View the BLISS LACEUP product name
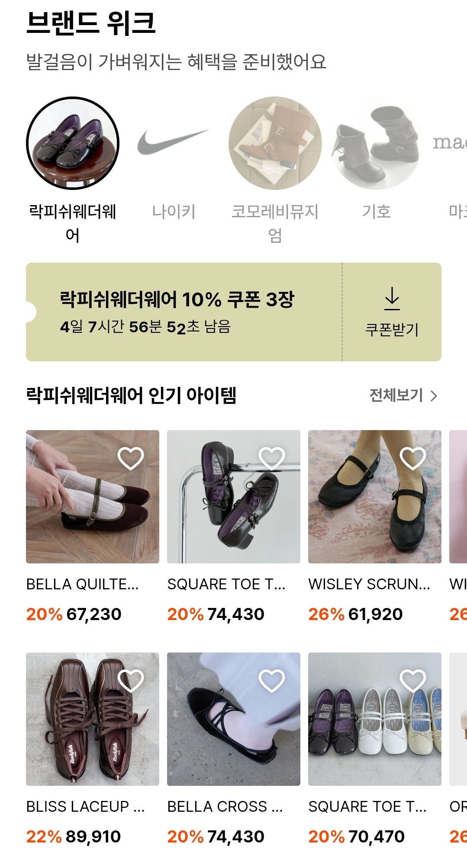Viewport: 467px width, 868px height. 85,807
